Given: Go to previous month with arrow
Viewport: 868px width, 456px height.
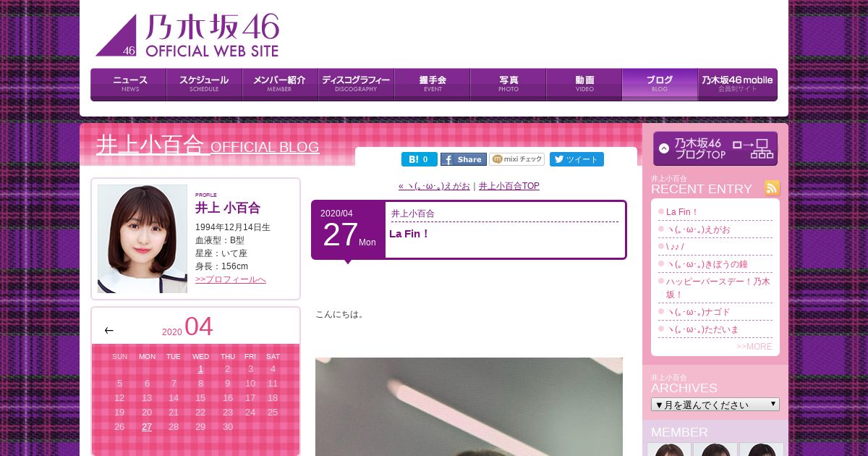Looking at the screenshot, I should tap(109, 330).
